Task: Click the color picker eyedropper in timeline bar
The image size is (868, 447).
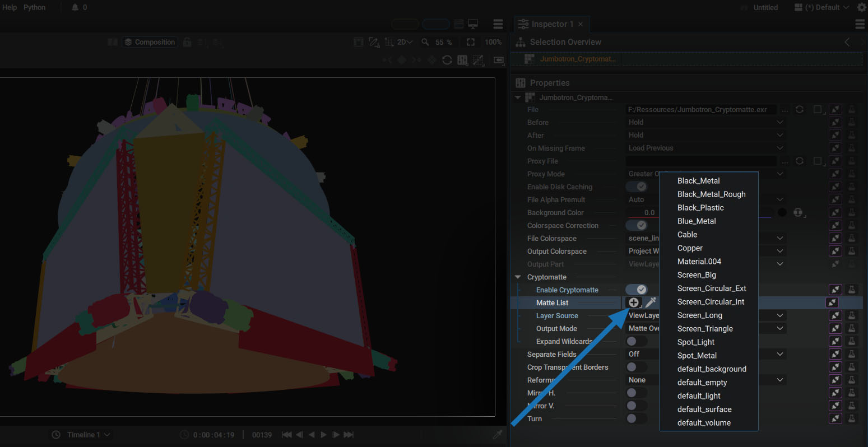Action: 497,435
